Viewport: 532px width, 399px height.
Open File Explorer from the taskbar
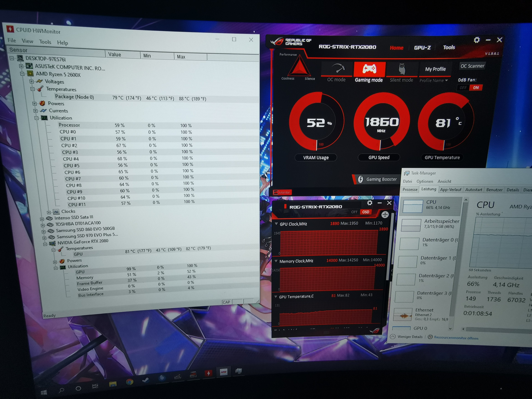pyautogui.click(x=112, y=384)
